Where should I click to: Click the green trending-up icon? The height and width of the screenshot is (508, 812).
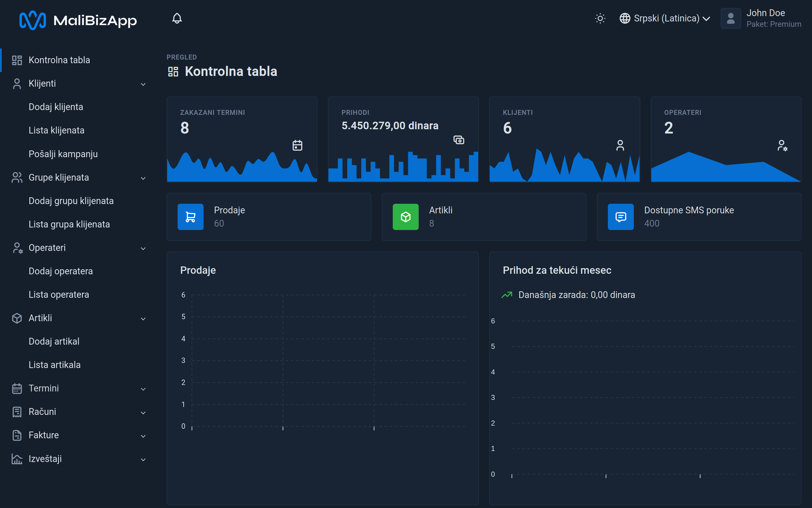(507, 295)
